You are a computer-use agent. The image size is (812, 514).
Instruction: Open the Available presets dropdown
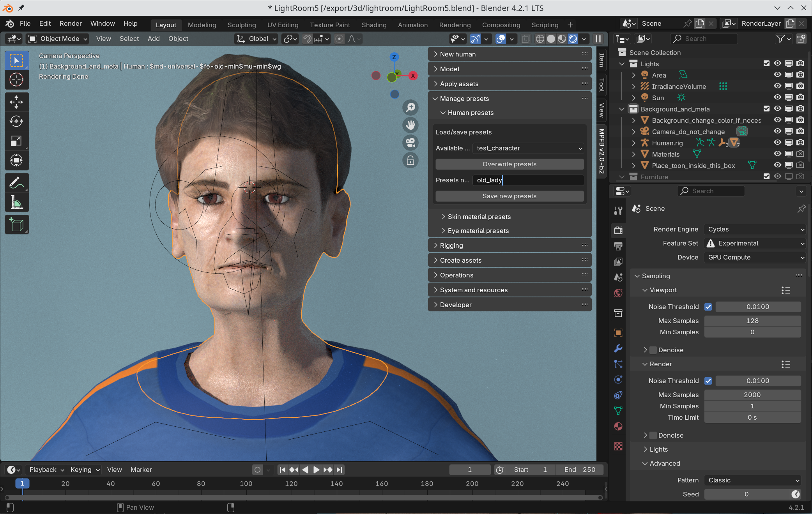click(529, 148)
